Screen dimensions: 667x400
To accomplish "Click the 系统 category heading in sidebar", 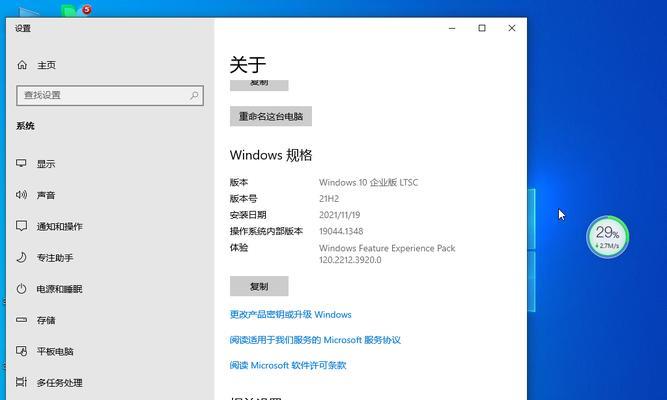I will click(26, 126).
